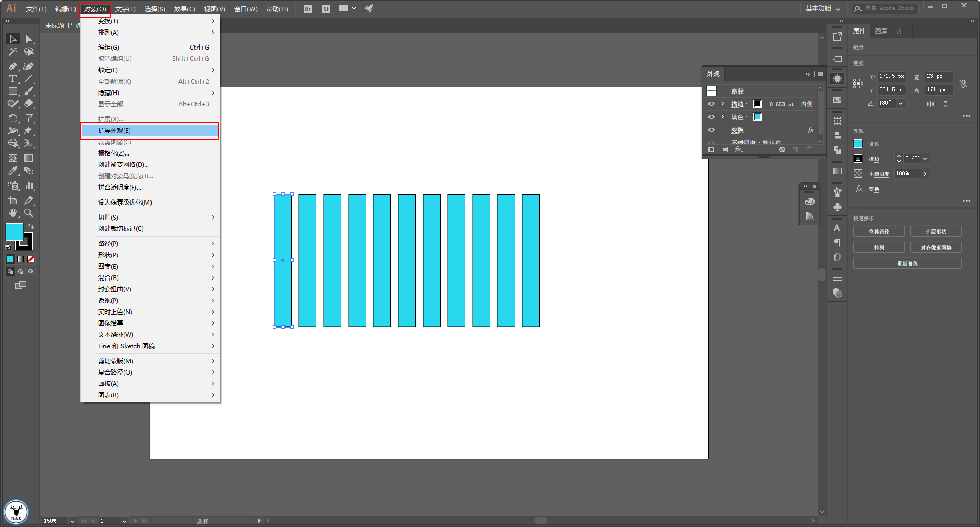Select the Symbol Sprayer tool

13,185
